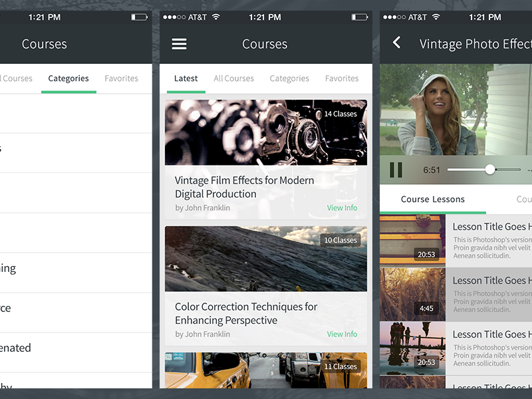The image size is (532, 399).
Task: Click the battery icon in left screen
Action: (140, 17)
